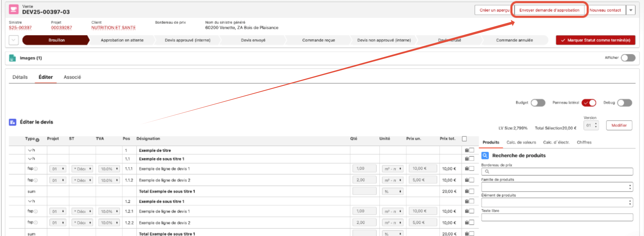Viewport: 644px width, 236px height.
Task: Check the select-all checkbox in table header
Action: [464, 139]
